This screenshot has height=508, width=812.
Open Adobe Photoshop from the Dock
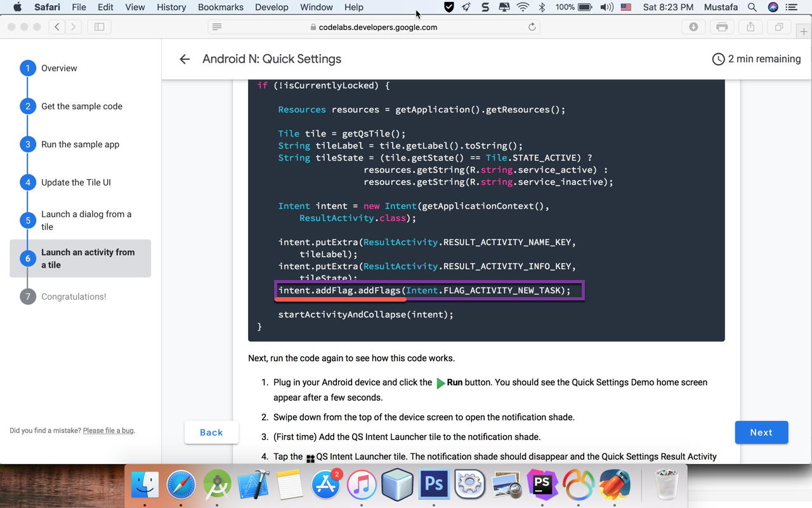coord(434,484)
